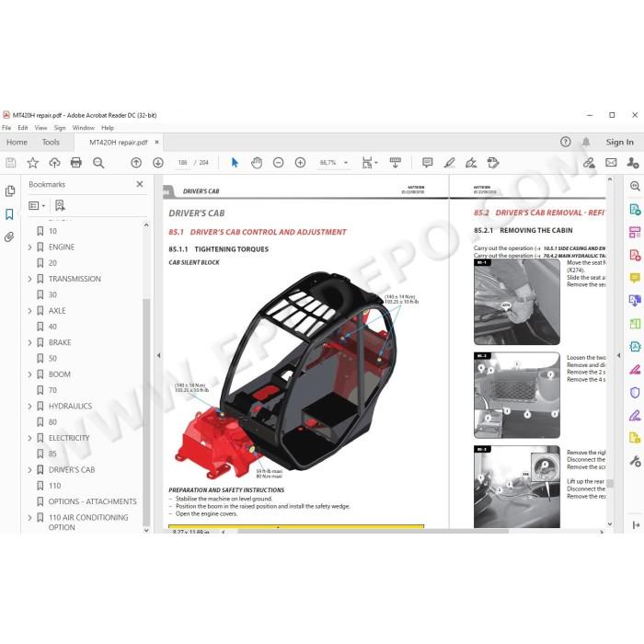
Task: Jump to OPTIONS - ATTACHMENTS bookmark
Action: [92, 501]
